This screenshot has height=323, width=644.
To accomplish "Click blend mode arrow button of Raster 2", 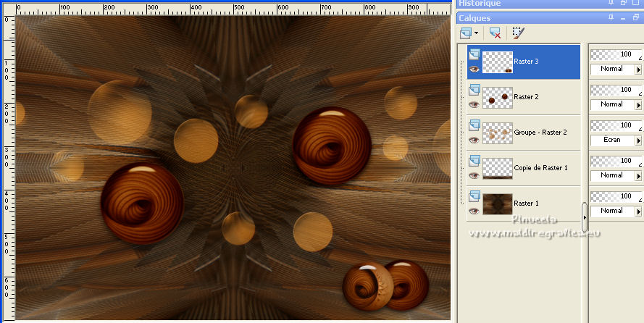I will [x=639, y=105].
